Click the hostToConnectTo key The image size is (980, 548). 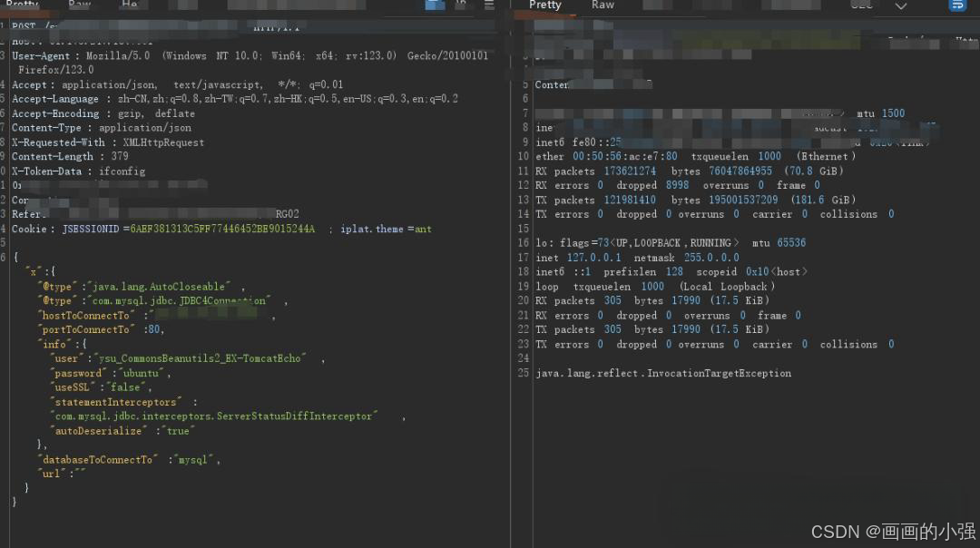click(x=85, y=316)
